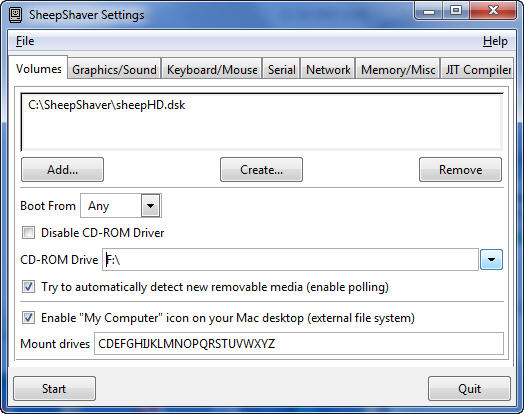Toggle automatic removable media polling checkbox
The image size is (524, 414).
[28, 287]
